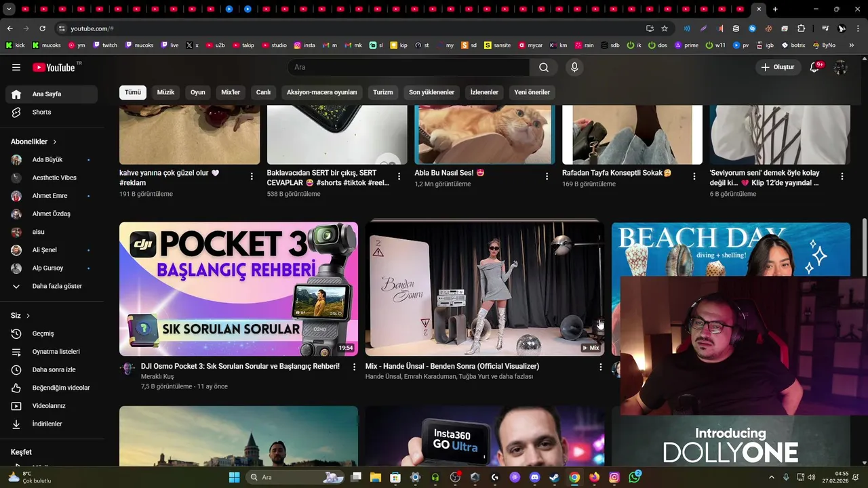Click the browser address bar

pos(353,28)
